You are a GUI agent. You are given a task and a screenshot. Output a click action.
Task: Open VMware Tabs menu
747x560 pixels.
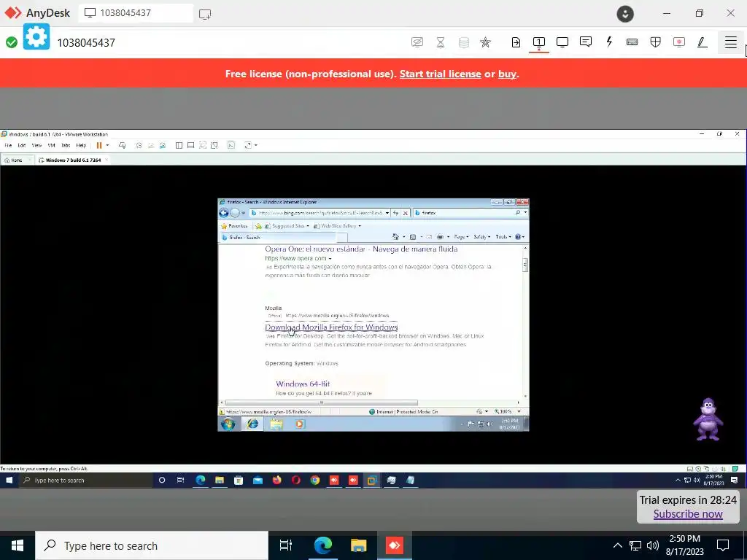tap(66, 145)
